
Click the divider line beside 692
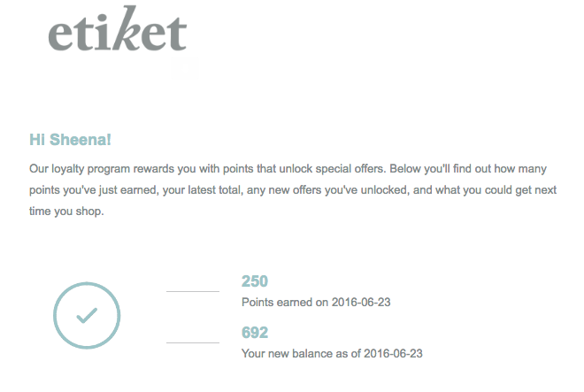(192, 342)
